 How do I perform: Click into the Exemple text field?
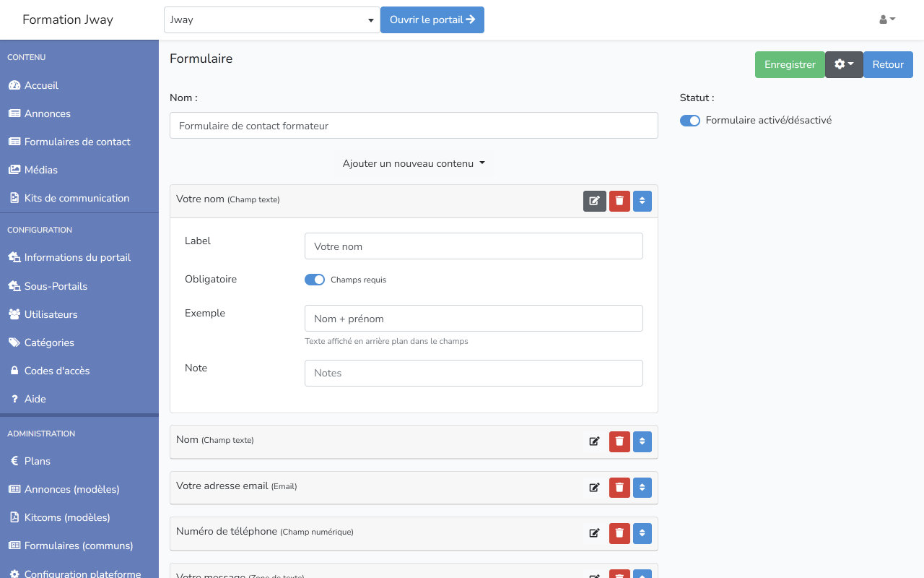pos(474,319)
